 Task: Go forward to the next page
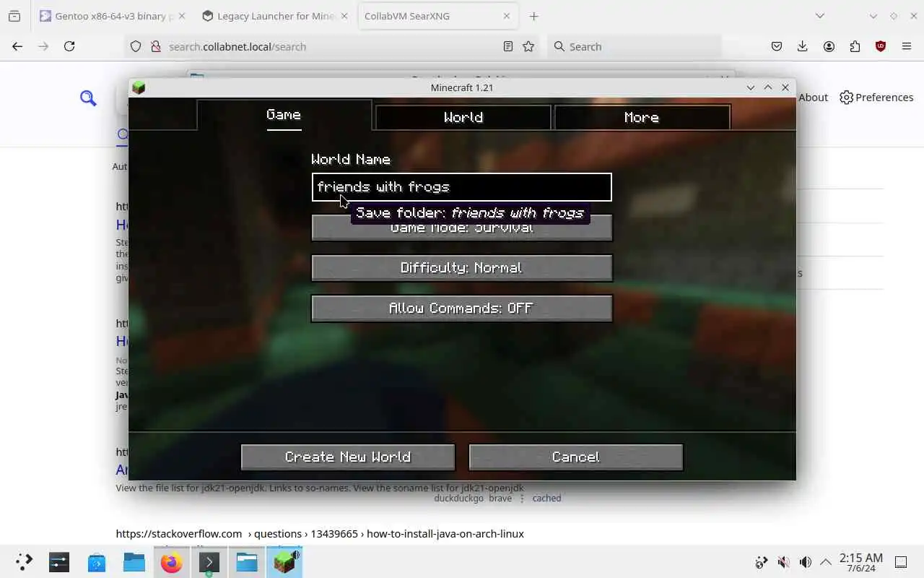click(43, 46)
